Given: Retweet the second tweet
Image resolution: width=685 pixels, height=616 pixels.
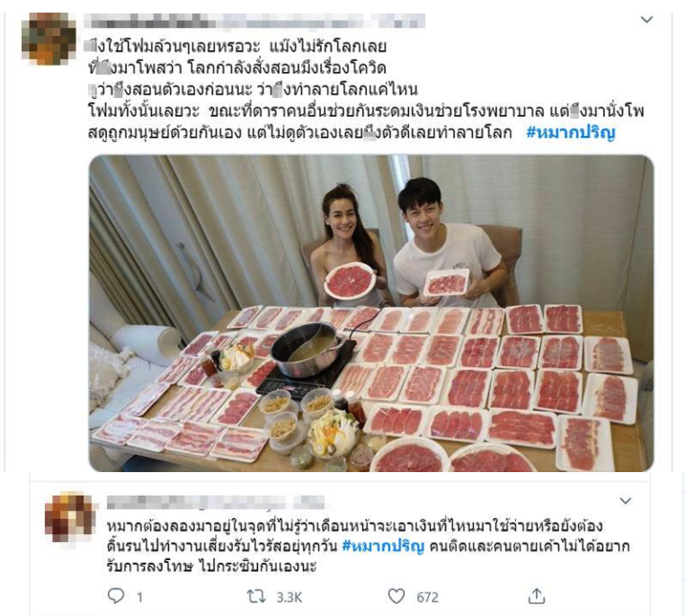Looking at the screenshot, I should point(256,596).
